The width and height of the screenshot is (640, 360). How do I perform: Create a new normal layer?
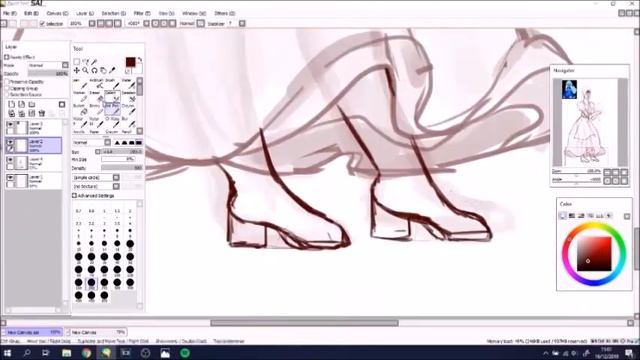(11, 104)
